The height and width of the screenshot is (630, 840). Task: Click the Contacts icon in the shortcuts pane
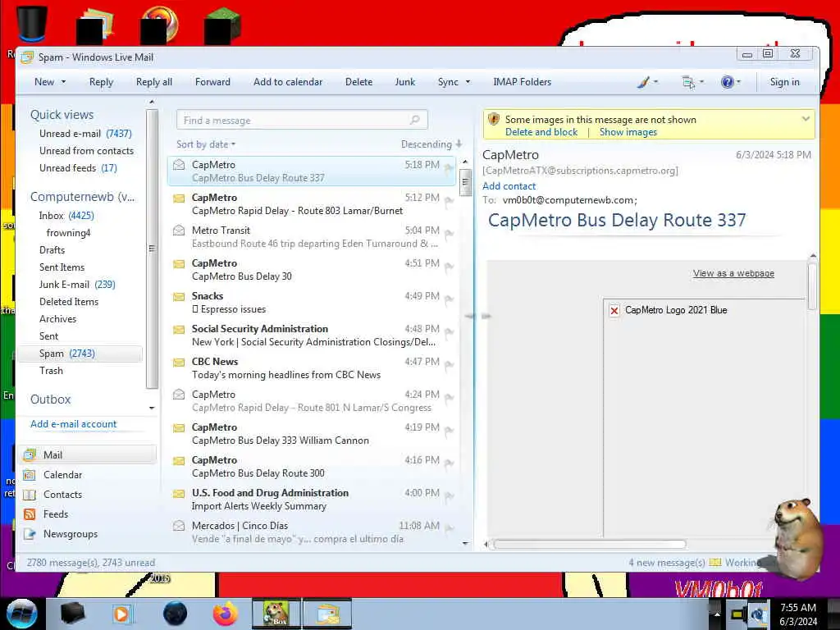[30, 495]
